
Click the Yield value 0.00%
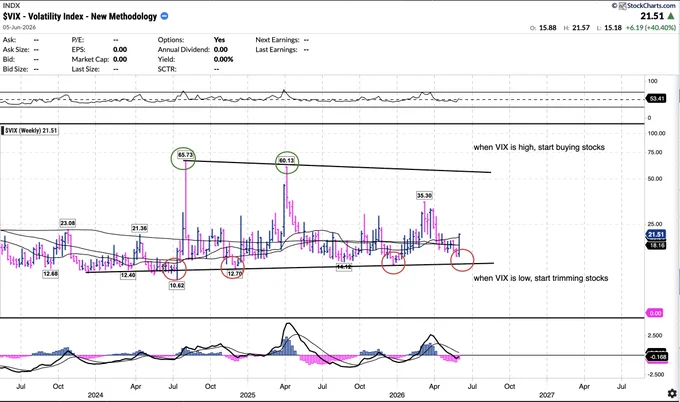(x=223, y=59)
